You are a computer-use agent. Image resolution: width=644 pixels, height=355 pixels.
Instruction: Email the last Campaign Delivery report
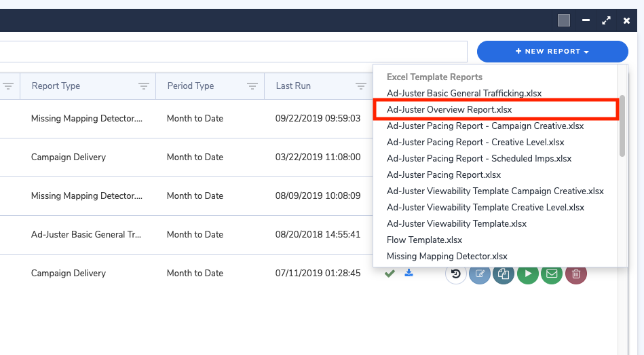pyautogui.click(x=552, y=274)
